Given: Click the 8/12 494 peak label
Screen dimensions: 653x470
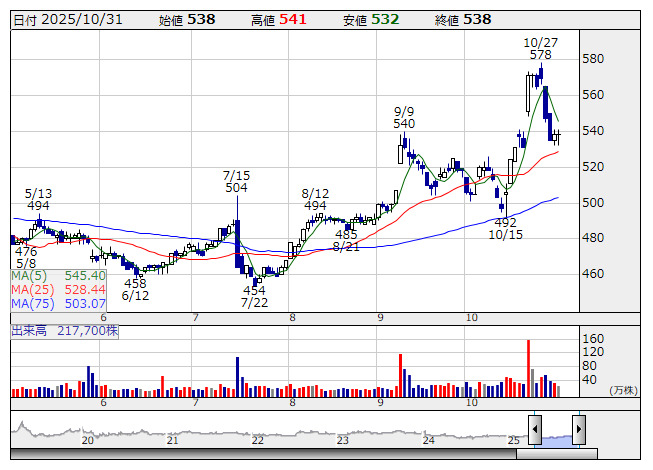Looking at the screenshot, I should tap(315, 199).
